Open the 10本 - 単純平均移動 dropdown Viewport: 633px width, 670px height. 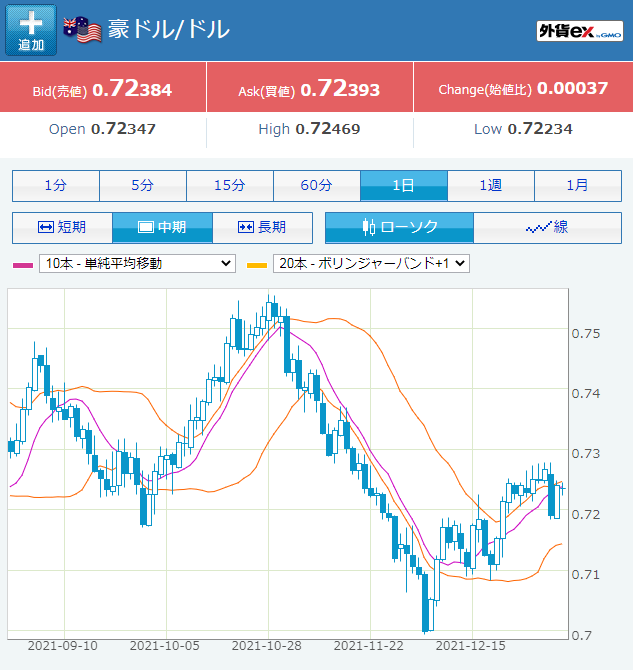click(x=137, y=263)
